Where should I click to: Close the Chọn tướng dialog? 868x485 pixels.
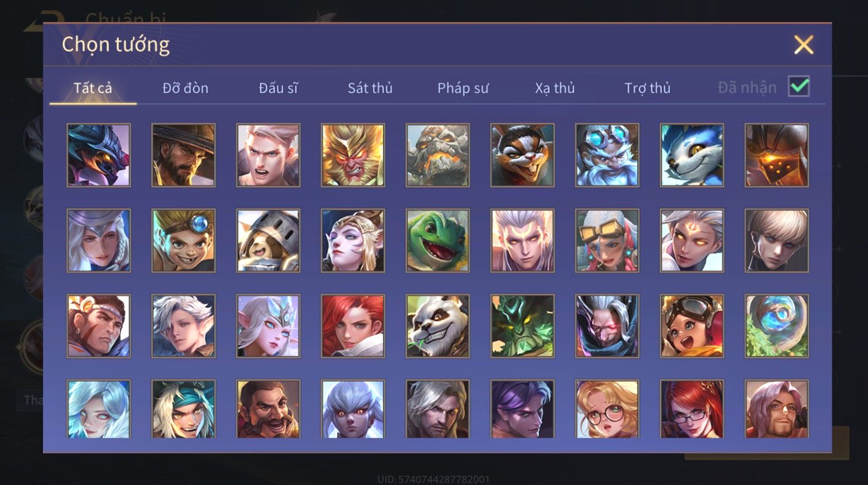803,45
